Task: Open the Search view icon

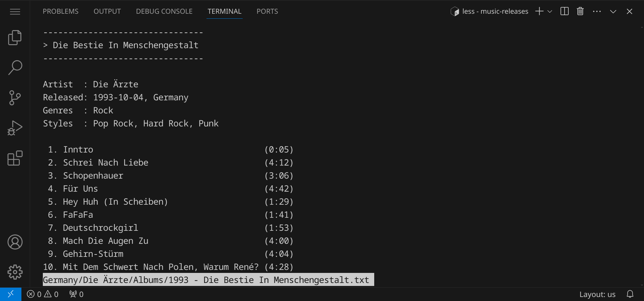Action: 15,68
